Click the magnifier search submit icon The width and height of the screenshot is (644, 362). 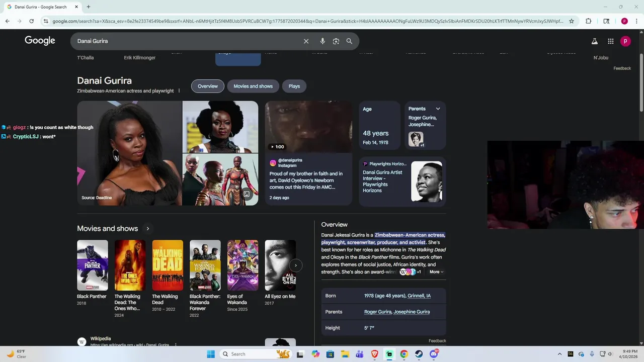349,41
